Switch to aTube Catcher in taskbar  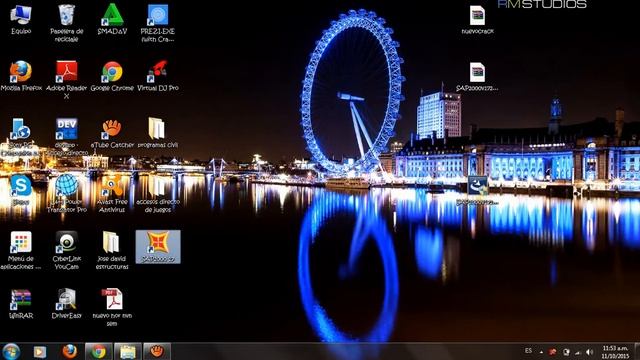157,351
